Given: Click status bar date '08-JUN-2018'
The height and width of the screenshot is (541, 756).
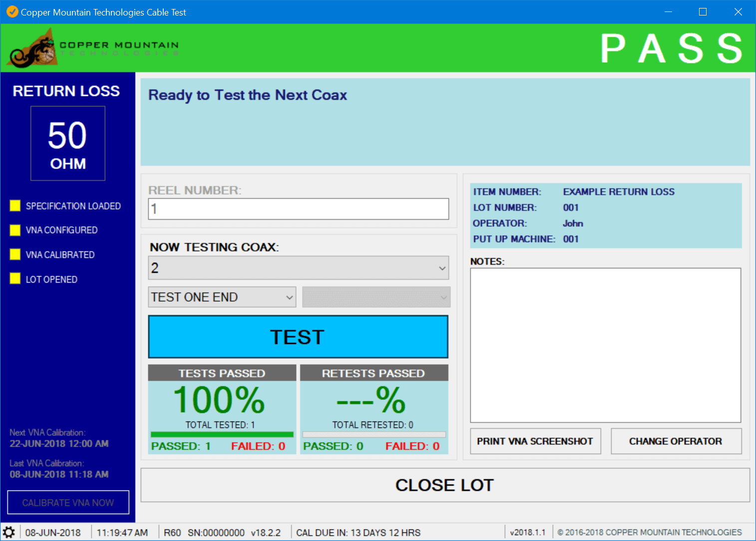Looking at the screenshot, I should click(53, 533).
